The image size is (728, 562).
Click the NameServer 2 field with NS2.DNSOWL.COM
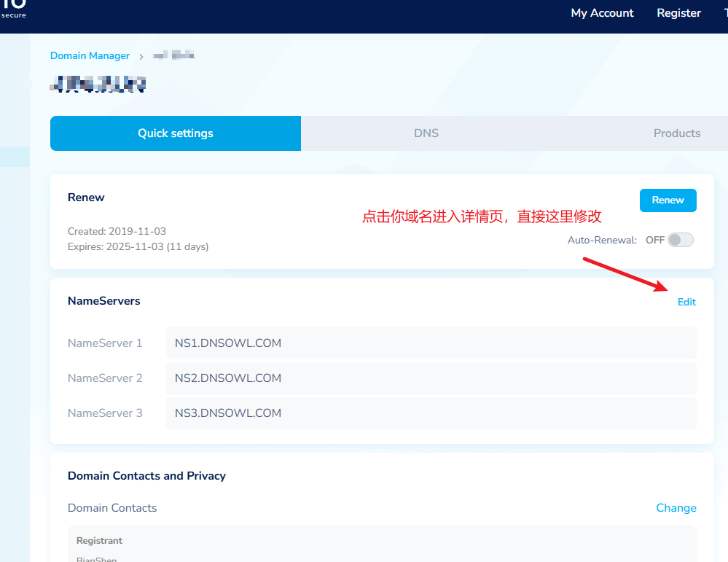[431, 378]
